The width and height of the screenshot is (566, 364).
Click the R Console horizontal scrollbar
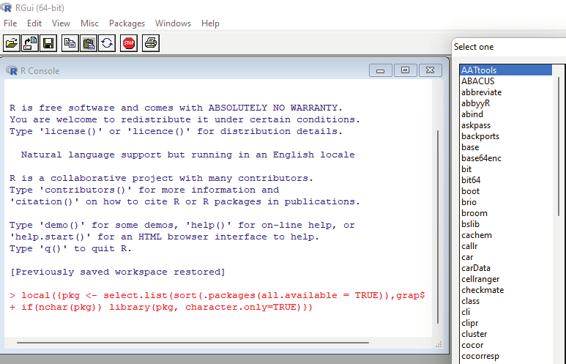click(x=193, y=342)
